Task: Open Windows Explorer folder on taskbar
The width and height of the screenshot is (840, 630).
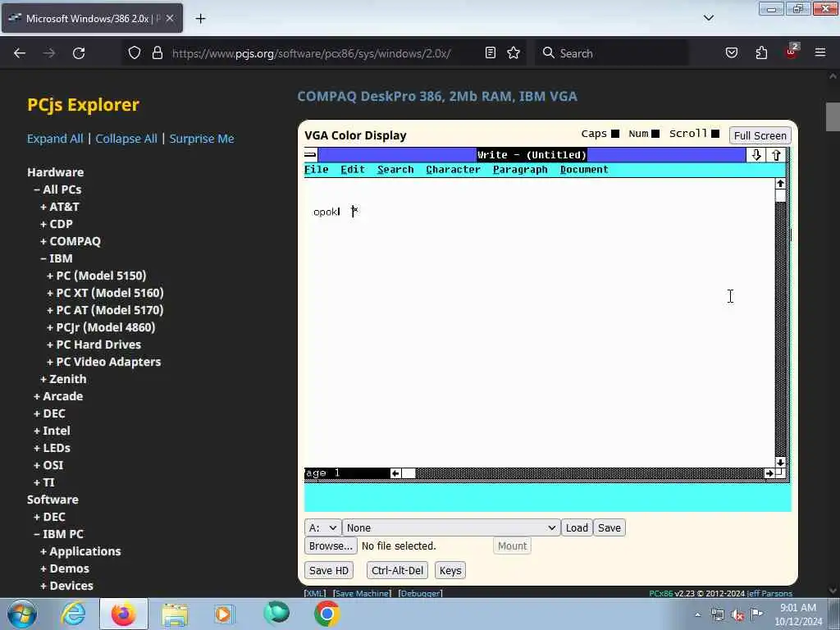Action: coord(175,614)
